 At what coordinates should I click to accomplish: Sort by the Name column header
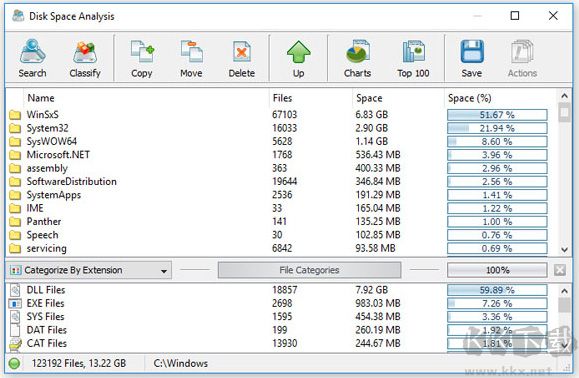(41, 98)
